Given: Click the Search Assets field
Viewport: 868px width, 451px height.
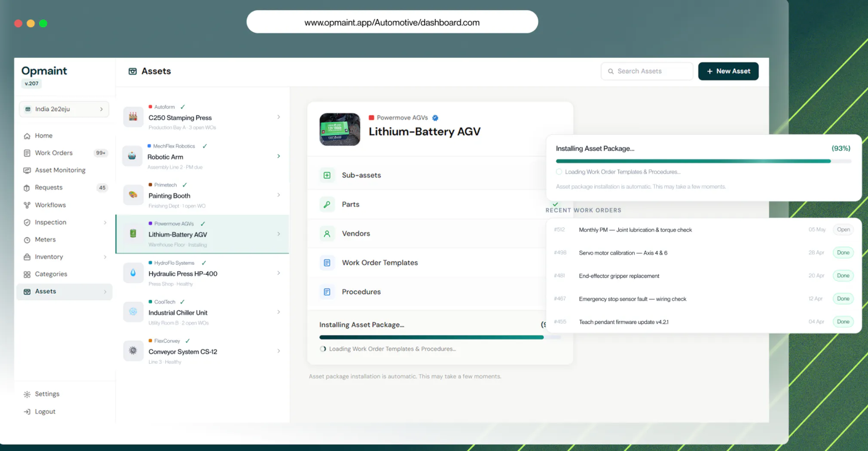Looking at the screenshot, I should (647, 71).
